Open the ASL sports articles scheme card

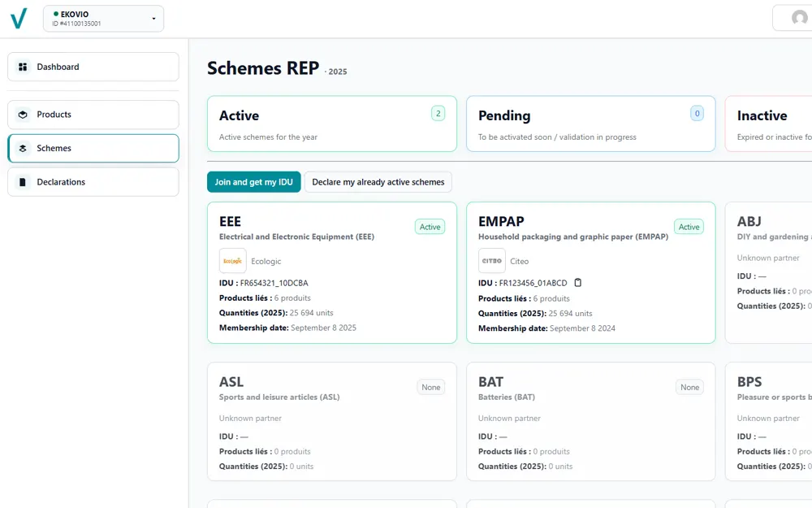331,421
